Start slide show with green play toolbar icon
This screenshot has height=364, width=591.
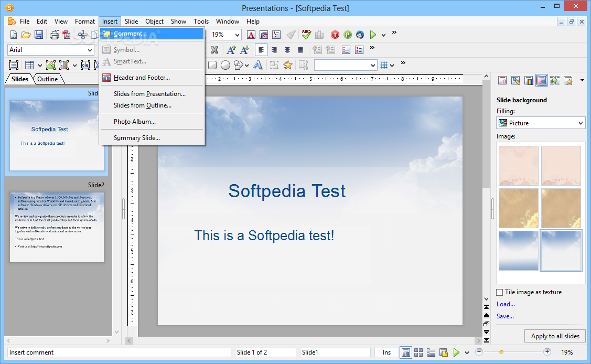[x=373, y=35]
